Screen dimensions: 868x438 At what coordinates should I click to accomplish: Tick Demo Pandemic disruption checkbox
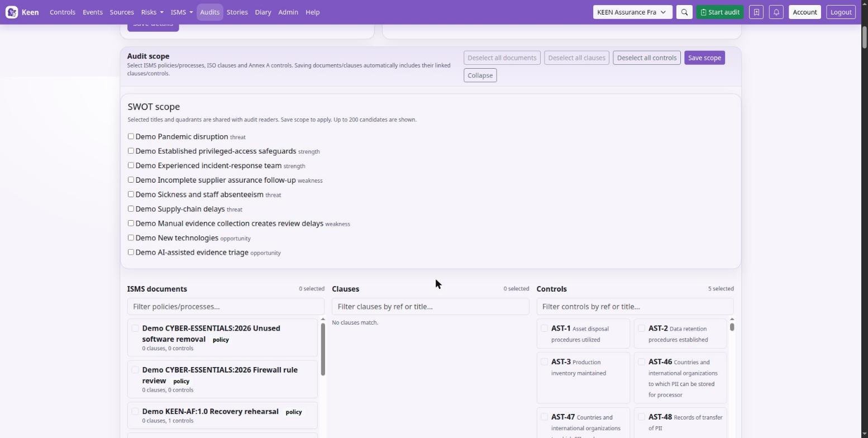click(x=131, y=136)
